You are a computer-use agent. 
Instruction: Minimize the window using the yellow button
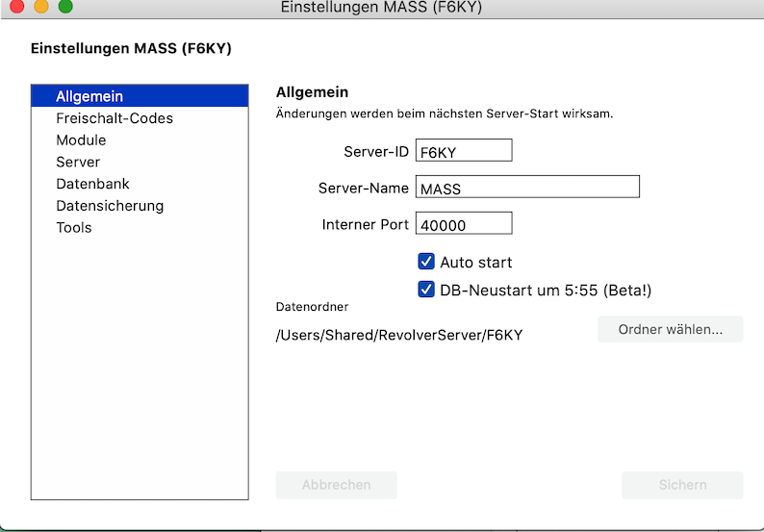40,7
